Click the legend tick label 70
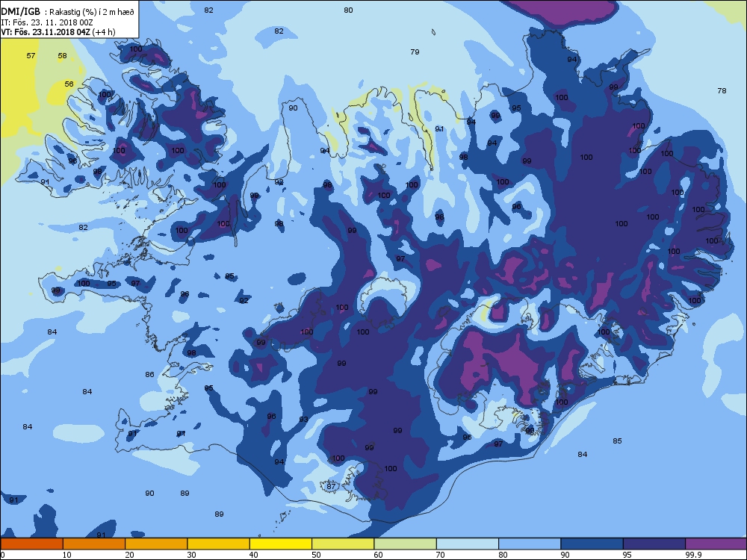The height and width of the screenshot is (560, 747). click(x=441, y=555)
